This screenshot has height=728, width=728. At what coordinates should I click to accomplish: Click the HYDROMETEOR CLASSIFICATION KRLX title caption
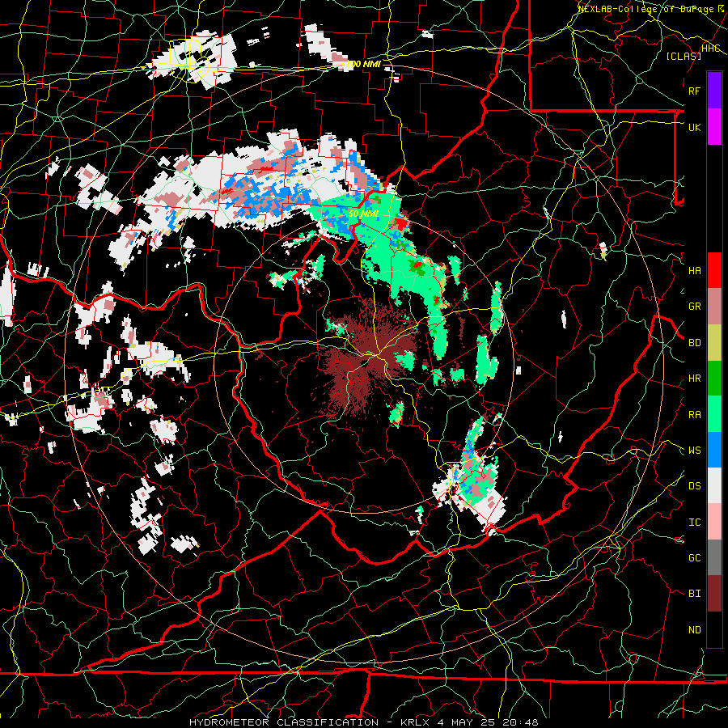363,722
